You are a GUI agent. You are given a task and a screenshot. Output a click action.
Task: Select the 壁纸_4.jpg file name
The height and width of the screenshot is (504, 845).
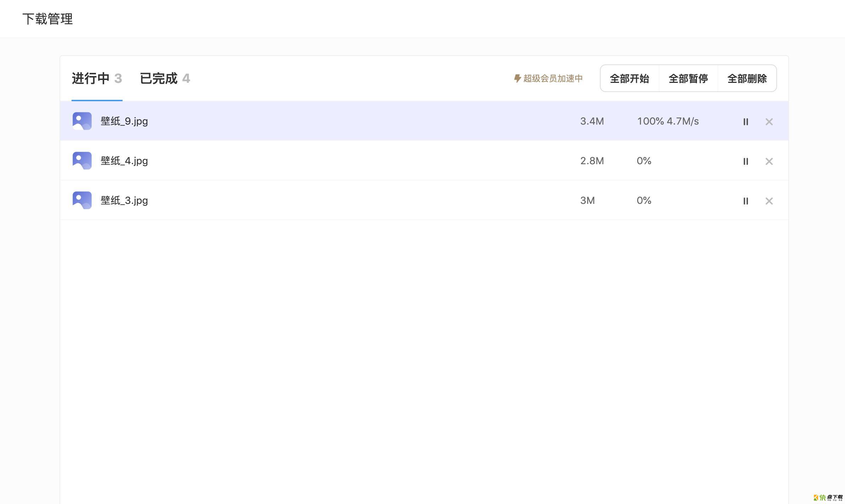click(x=124, y=161)
